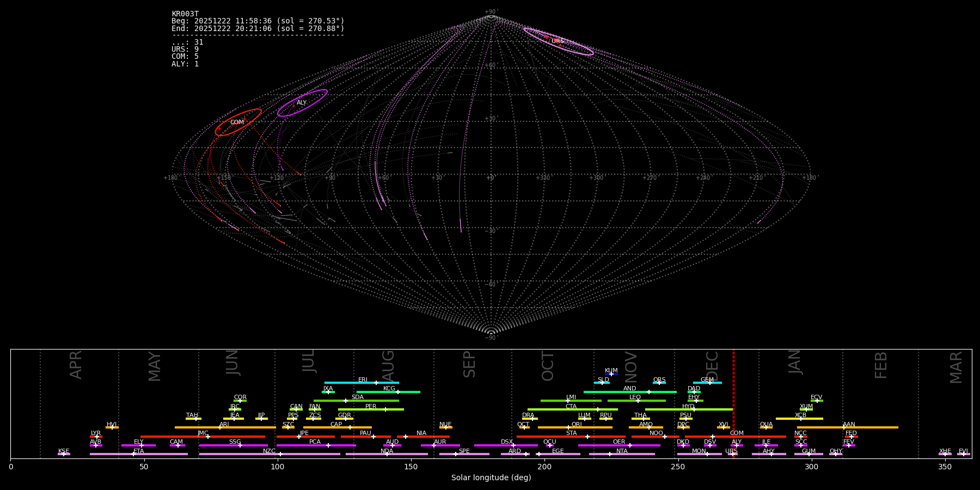Screen dimensions: 980x490
Task: Click the +90 latitude label atop the map
Action: [x=491, y=12]
